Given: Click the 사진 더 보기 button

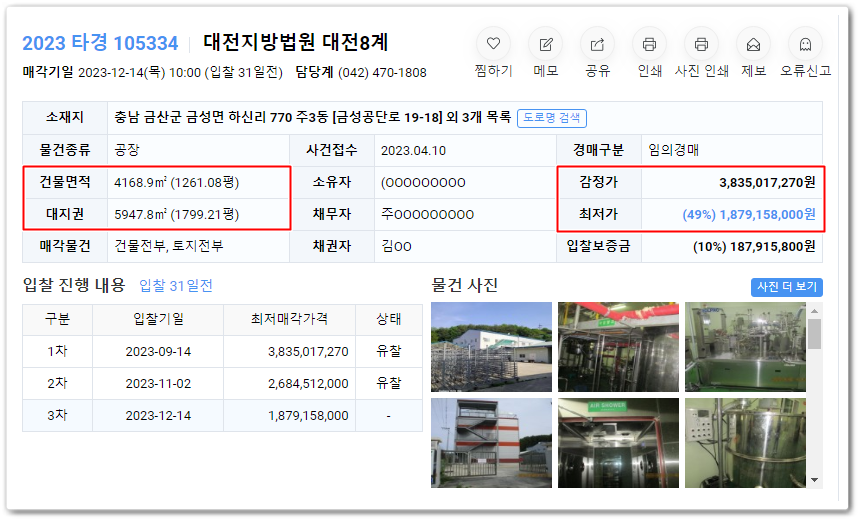Looking at the screenshot, I should tap(786, 287).
